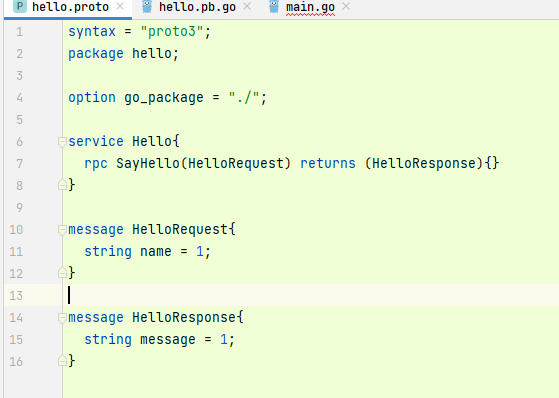Close the hello.proto tab
Image resolution: width=559 pixels, height=398 pixels.
(120, 6)
